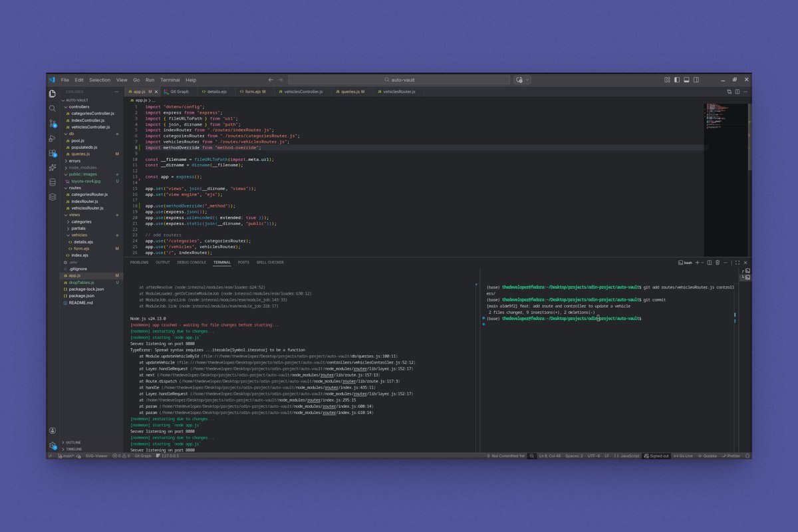Click JavaScript language mode in status bar
Image resolution: width=798 pixels, height=532 pixels.
click(626, 456)
